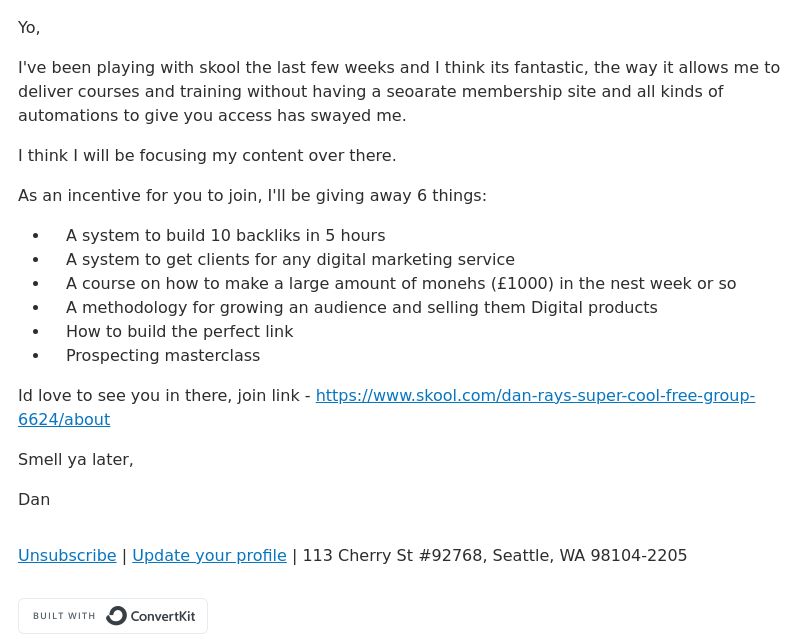The image size is (800, 639).
Task: Click the 'BUILT WITH' label text
Action: (64, 616)
